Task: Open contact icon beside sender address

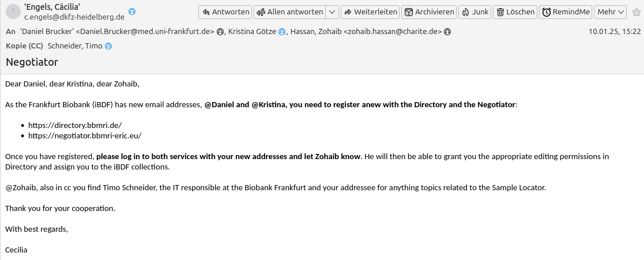Action: (x=132, y=12)
